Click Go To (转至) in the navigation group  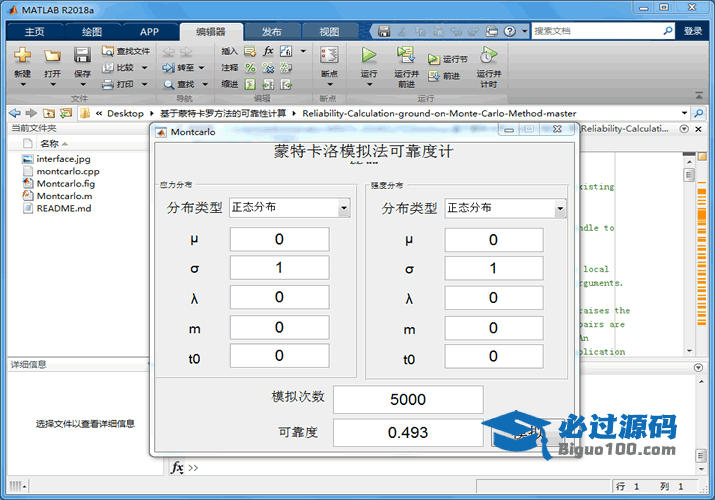coord(178,67)
